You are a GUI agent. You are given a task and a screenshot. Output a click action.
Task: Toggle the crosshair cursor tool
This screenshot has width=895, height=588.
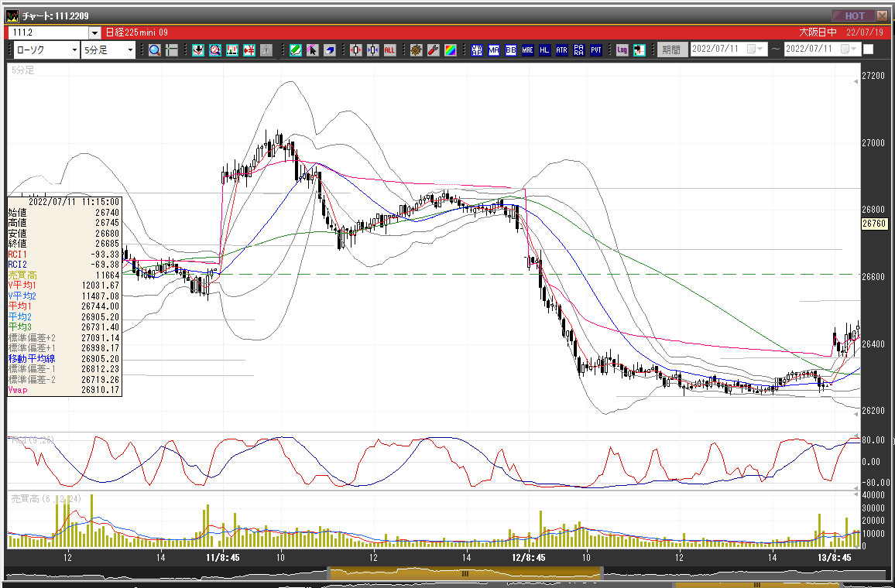point(171,50)
